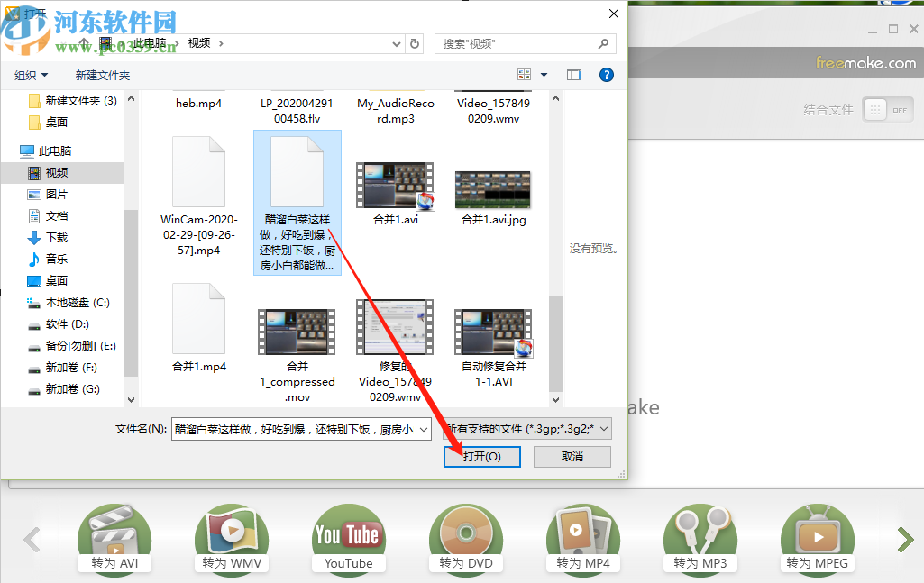924x583 pixels.
Task: Select 新建文件夹 (3) in sidebar
Action: tap(73, 101)
